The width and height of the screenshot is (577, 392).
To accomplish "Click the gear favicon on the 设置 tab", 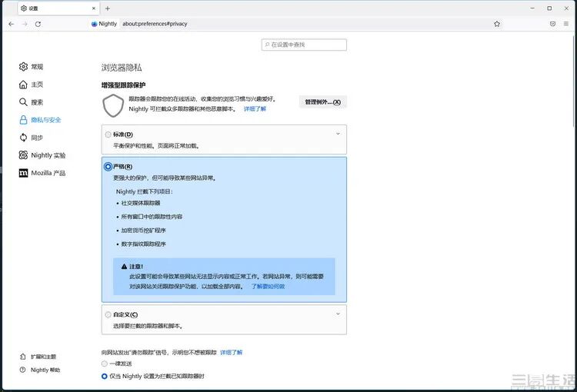I will (24, 8).
